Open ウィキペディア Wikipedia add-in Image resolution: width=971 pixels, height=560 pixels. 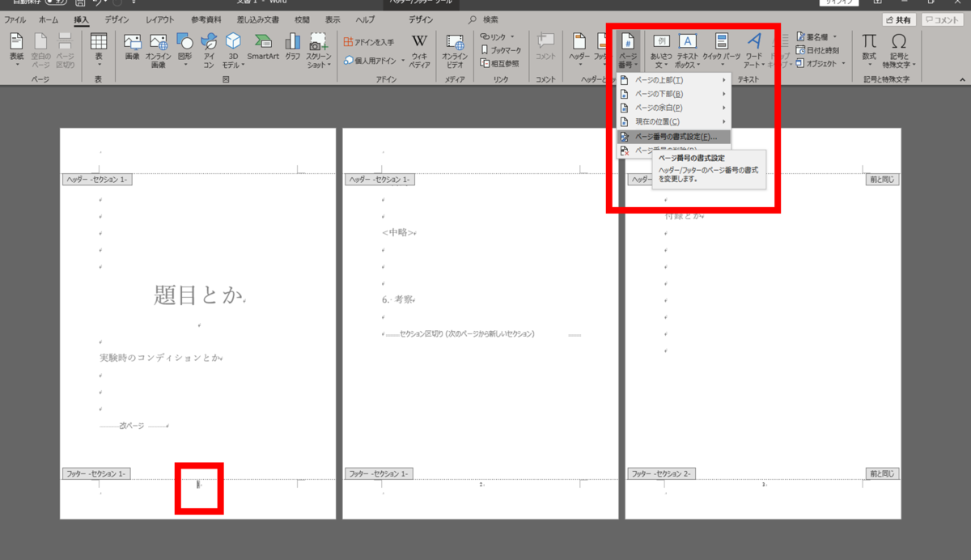pos(419,50)
